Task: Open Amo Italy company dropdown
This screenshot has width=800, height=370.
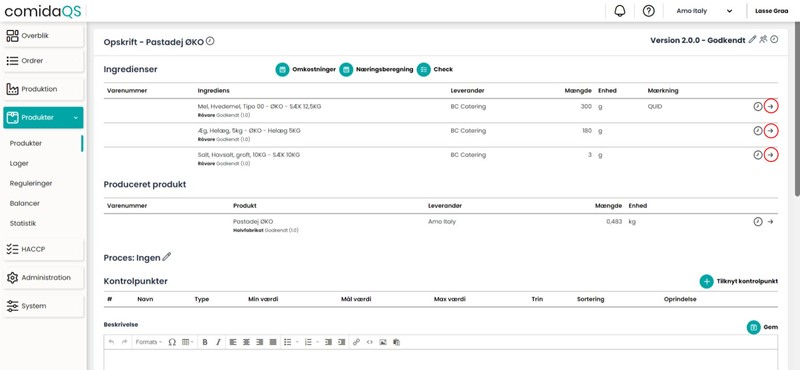Action: pyautogui.click(x=705, y=11)
